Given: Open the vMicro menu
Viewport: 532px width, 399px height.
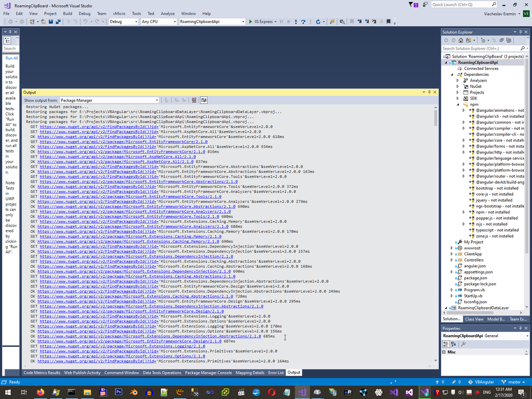Looking at the screenshot, I should pyautogui.click(x=119, y=14).
